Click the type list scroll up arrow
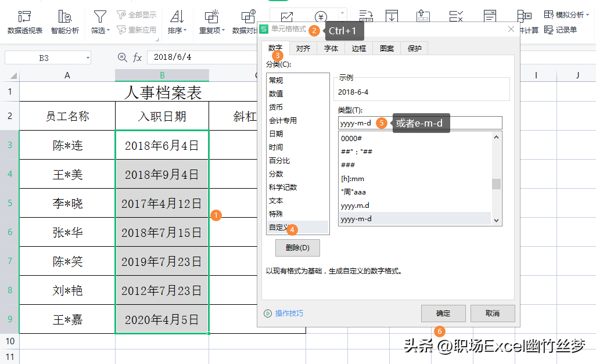The width and height of the screenshot is (596, 364). click(x=496, y=137)
